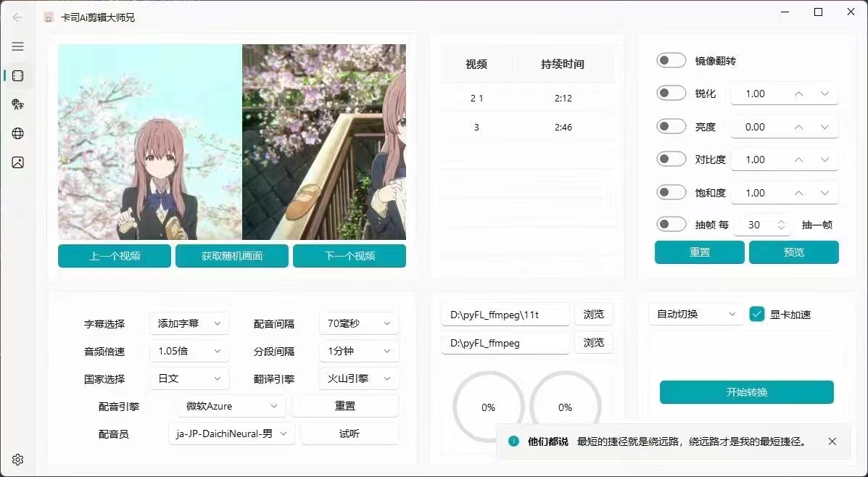Decrease the 亮度 value with down arrow

[824, 127]
